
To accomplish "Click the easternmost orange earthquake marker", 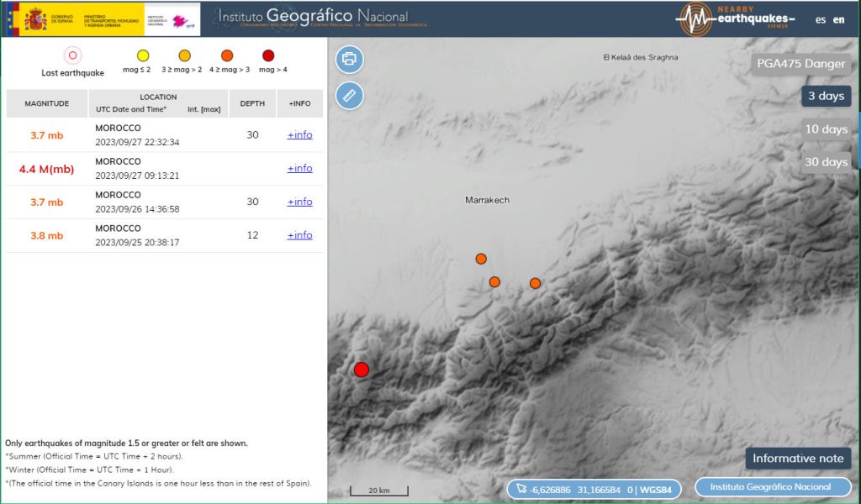I will click(535, 283).
